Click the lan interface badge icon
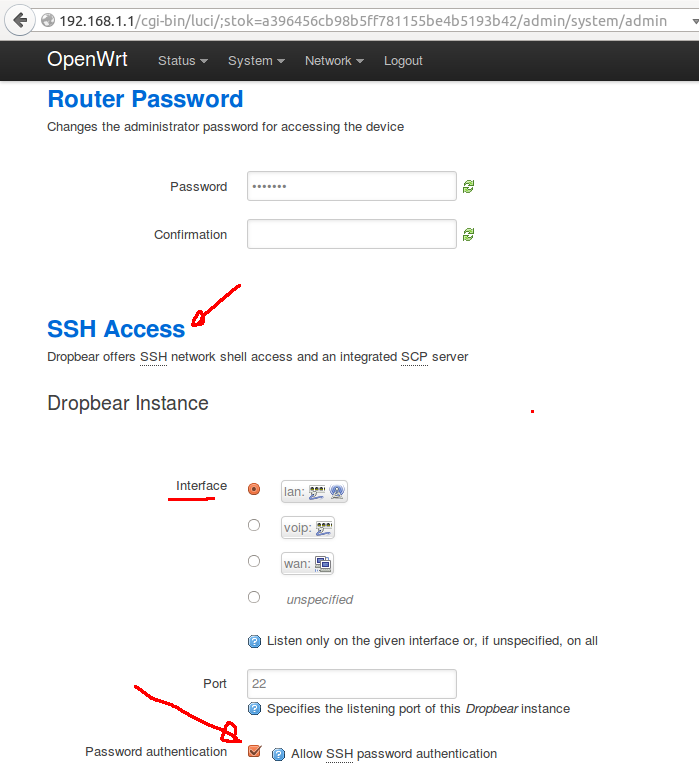Image resolution: width=699 pixels, height=771 pixels. point(314,492)
